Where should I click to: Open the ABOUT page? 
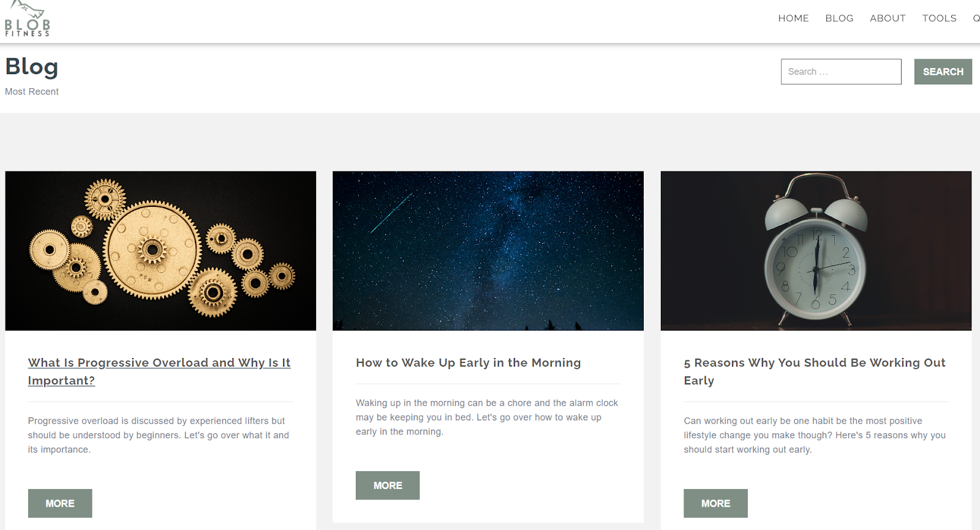pyautogui.click(x=888, y=18)
